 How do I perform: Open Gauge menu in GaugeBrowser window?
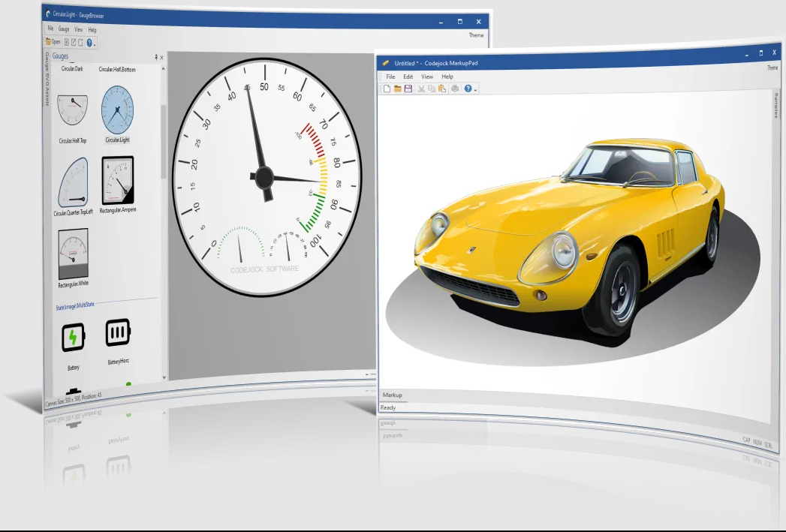click(x=64, y=29)
